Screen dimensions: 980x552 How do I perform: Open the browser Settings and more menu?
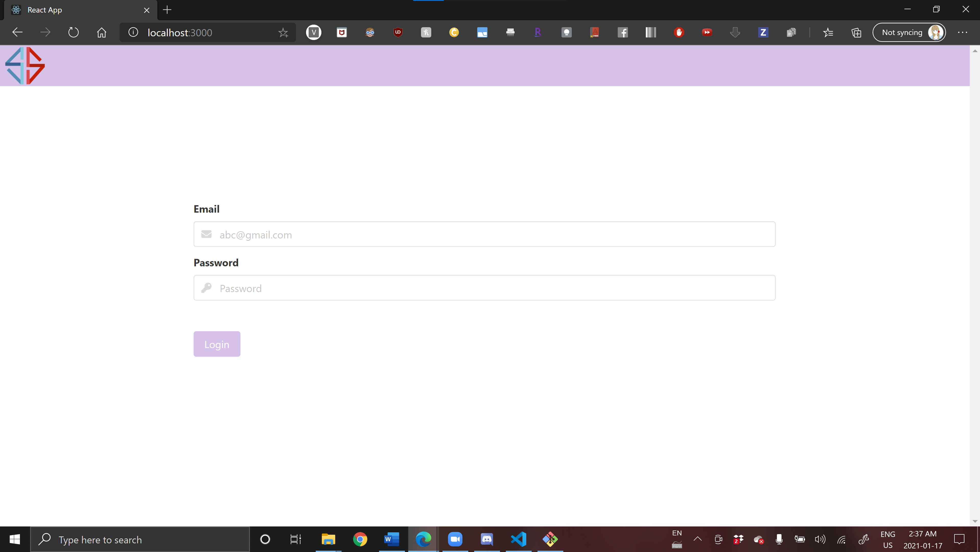coord(962,32)
